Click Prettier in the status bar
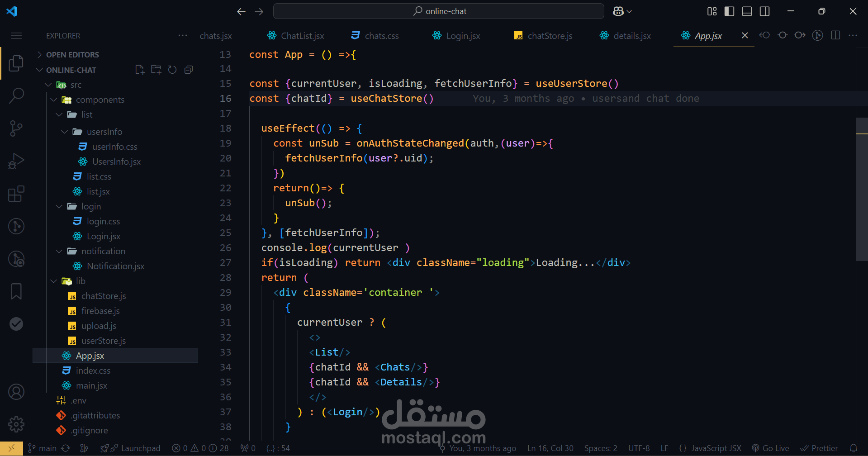The width and height of the screenshot is (868, 456). tap(819, 448)
